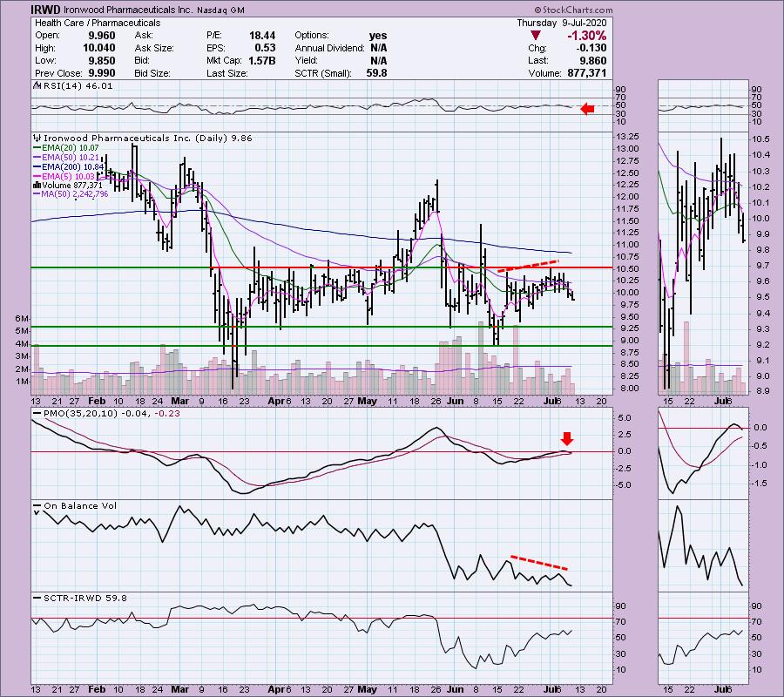The width and height of the screenshot is (784, 697).
Task: Click the SCTR (Small) value 59.8 in header
Action: [376, 73]
